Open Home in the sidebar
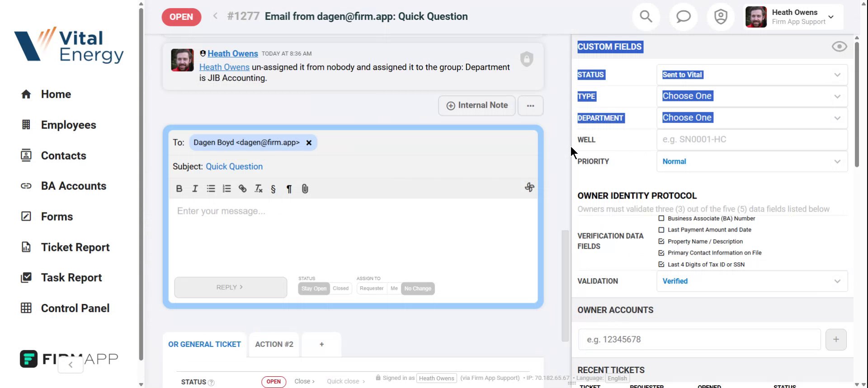Viewport: 868px width, 388px height. [x=56, y=94]
